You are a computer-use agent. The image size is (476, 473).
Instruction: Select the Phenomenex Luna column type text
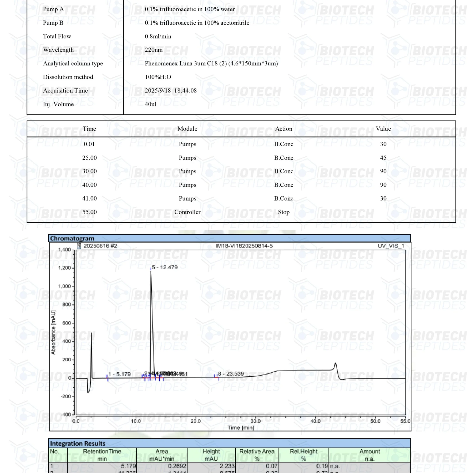point(211,64)
